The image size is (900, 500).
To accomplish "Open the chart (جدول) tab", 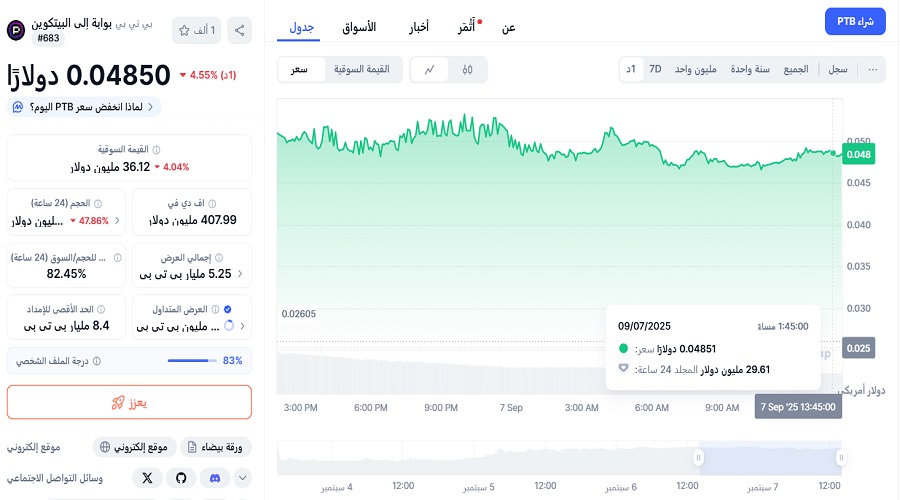I will coord(301,27).
